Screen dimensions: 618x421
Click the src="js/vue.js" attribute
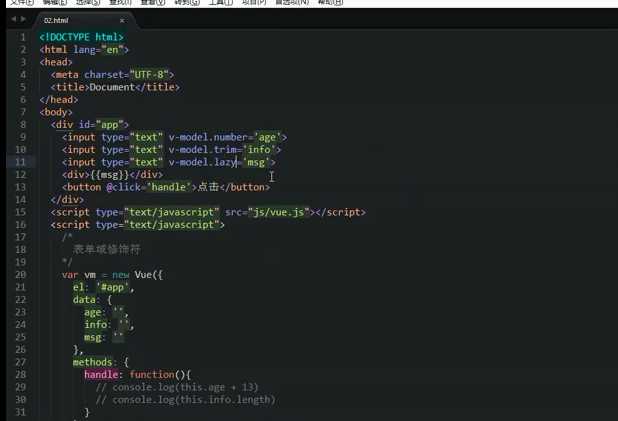click(x=267, y=212)
